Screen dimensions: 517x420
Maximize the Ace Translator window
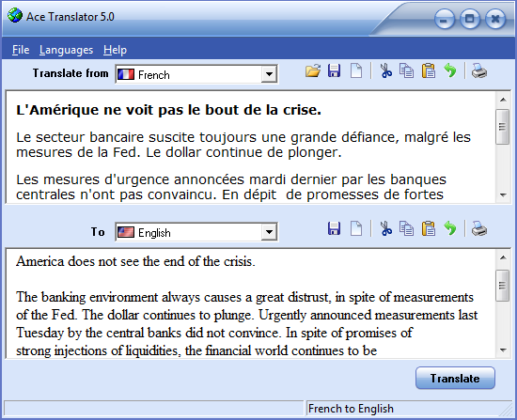(469, 19)
